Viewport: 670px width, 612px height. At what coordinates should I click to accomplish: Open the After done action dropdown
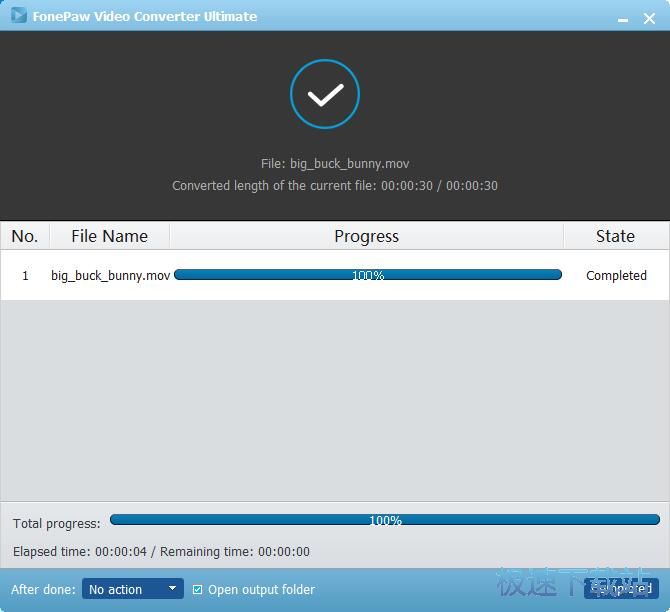(132, 589)
